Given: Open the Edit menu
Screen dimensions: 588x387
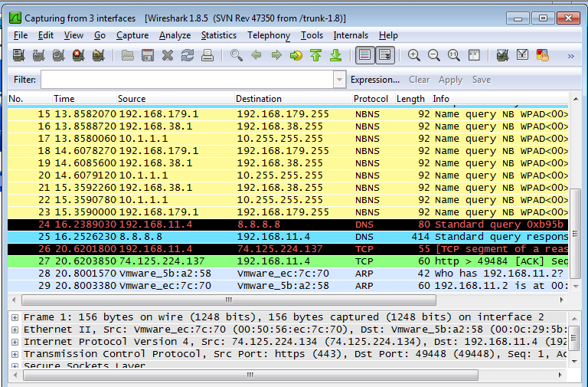Looking at the screenshot, I should 46,35.
